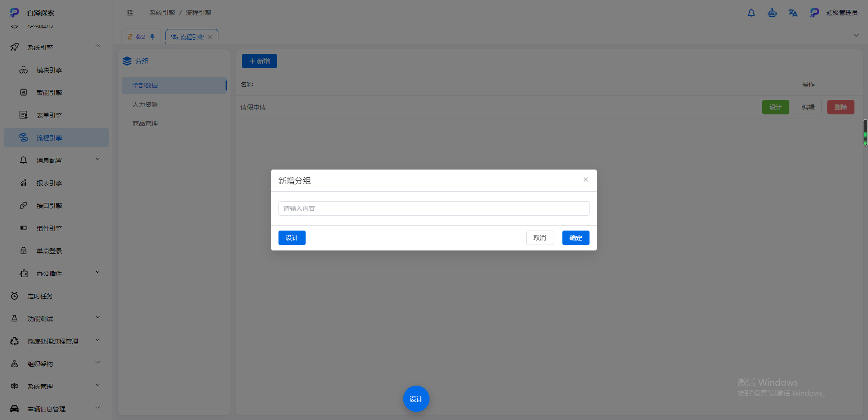
Task: Switch to the 数2 tab
Action: pyautogui.click(x=141, y=37)
